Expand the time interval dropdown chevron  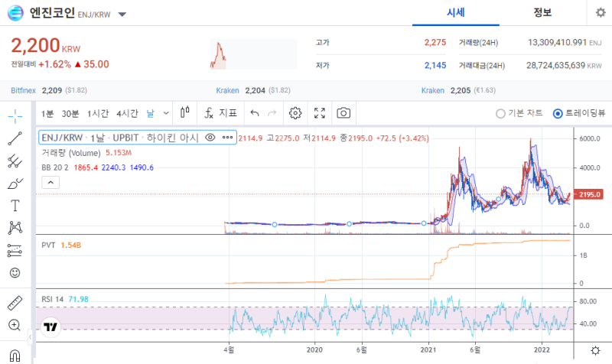click(x=166, y=113)
